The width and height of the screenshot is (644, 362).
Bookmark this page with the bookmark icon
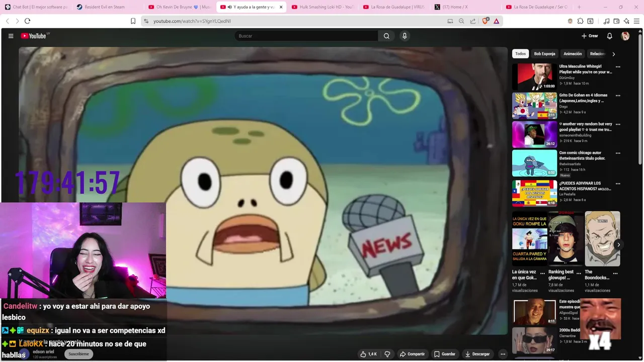[x=133, y=21]
